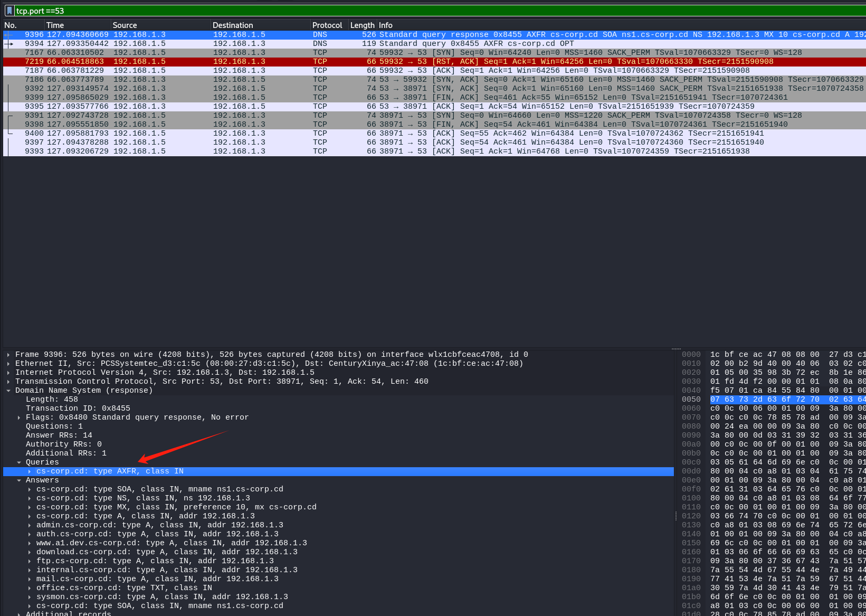Select cs-corp.cd: type A answer record

[x=146, y=516]
